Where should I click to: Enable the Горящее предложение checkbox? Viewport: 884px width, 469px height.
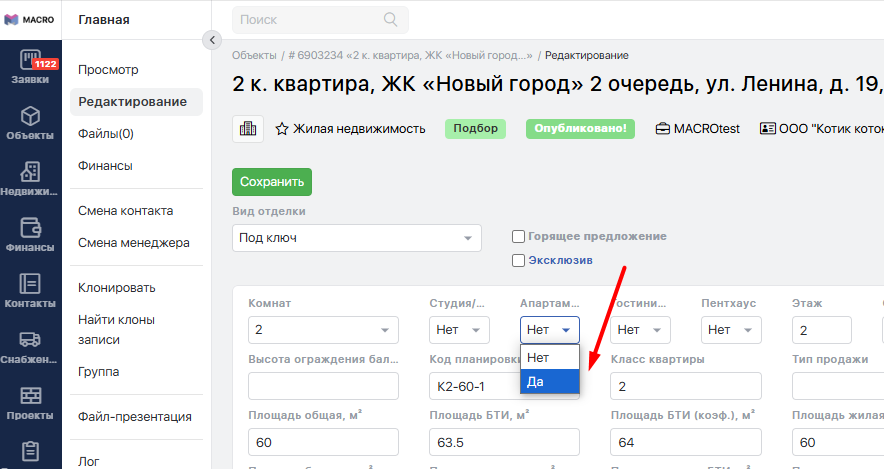518,237
